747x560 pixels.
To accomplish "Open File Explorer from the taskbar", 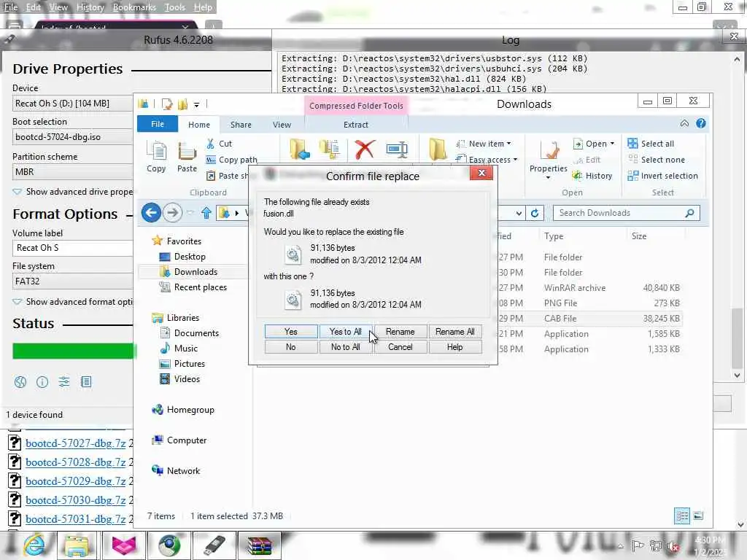I will pos(77,545).
